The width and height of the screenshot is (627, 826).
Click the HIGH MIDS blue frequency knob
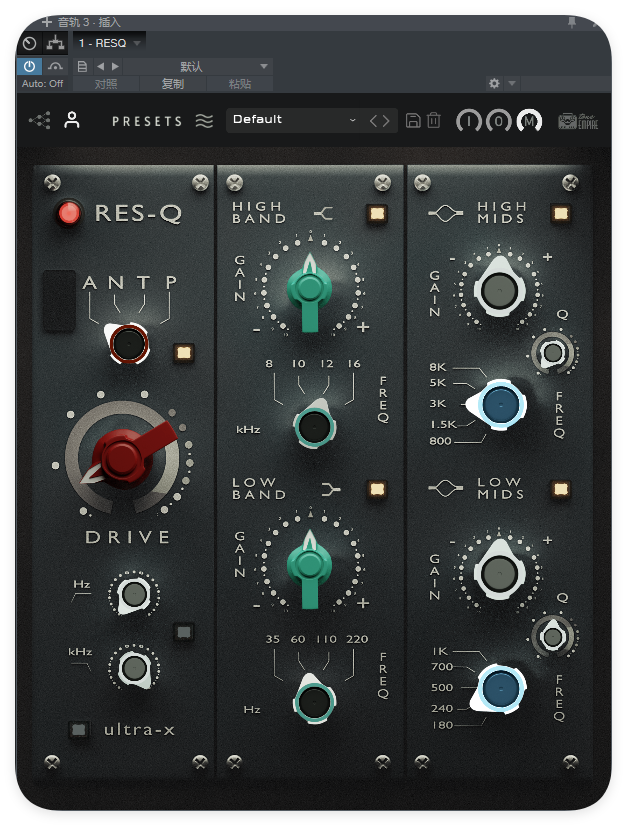[x=499, y=405]
